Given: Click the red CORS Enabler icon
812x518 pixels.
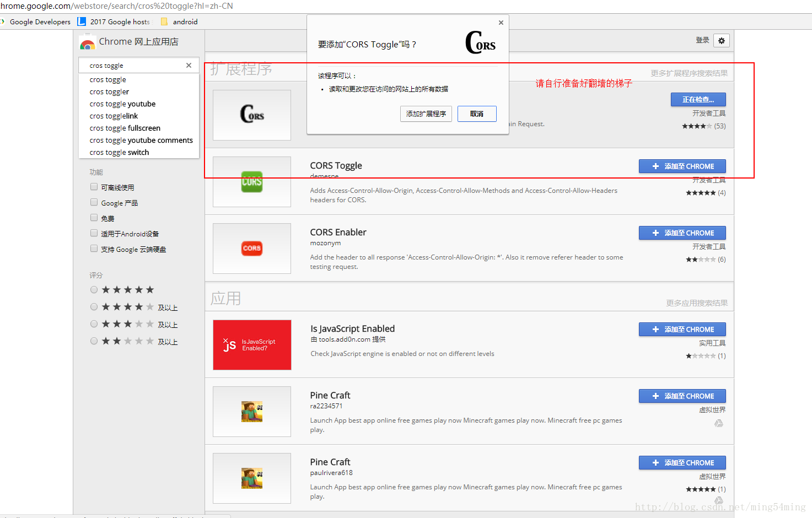Looking at the screenshot, I should click(x=252, y=249).
